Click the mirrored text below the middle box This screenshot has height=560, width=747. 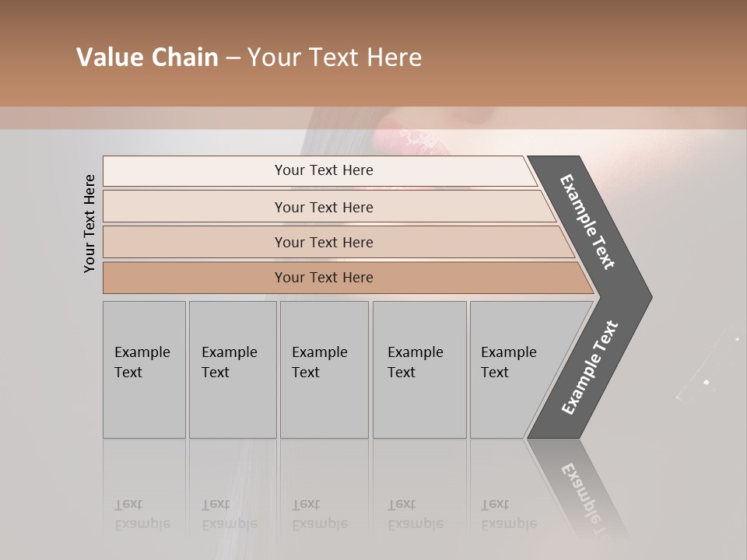(320, 515)
